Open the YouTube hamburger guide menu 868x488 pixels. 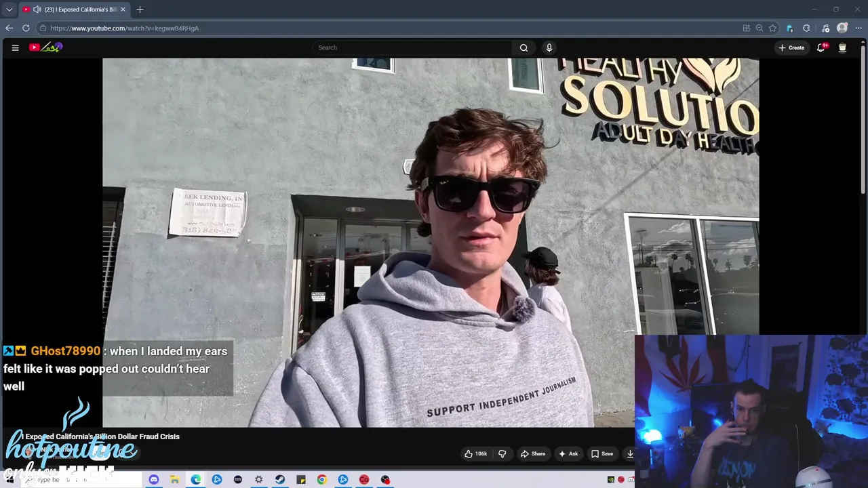coord(15,47)
